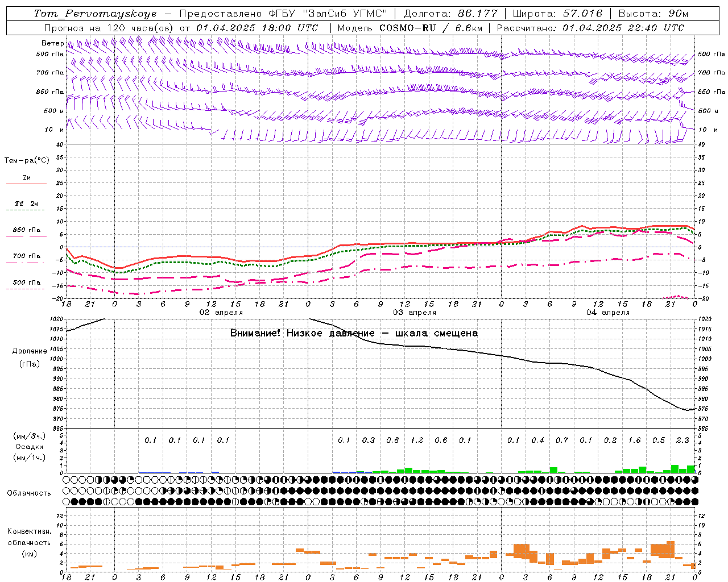The image size is (728, 582).
Task: Click the 10 м wind level label on left
Action: [x=55, y=130]
